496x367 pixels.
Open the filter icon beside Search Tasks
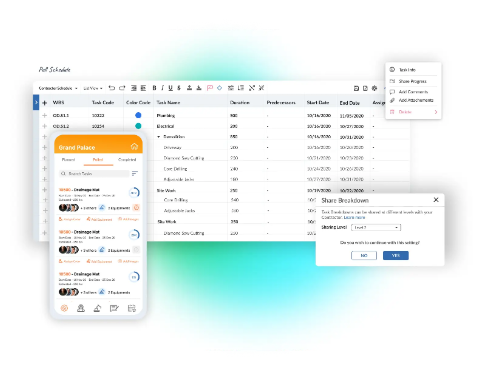(x=135, y=173)
